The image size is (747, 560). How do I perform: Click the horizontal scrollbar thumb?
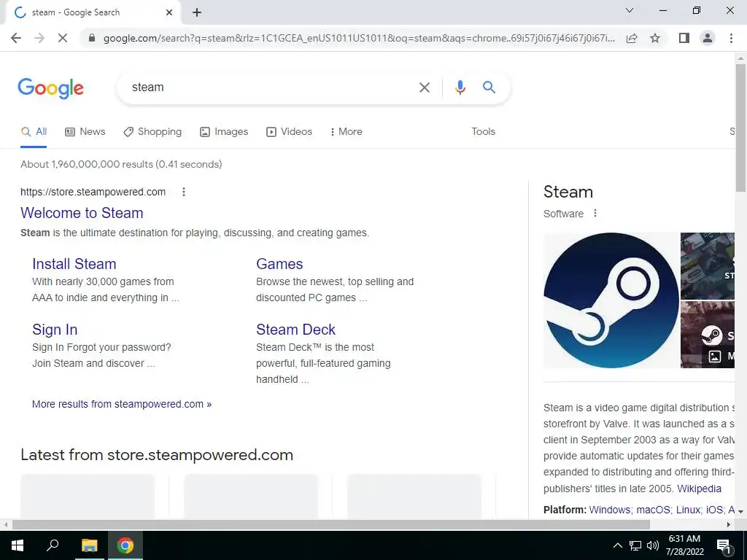tap(330, 525)
